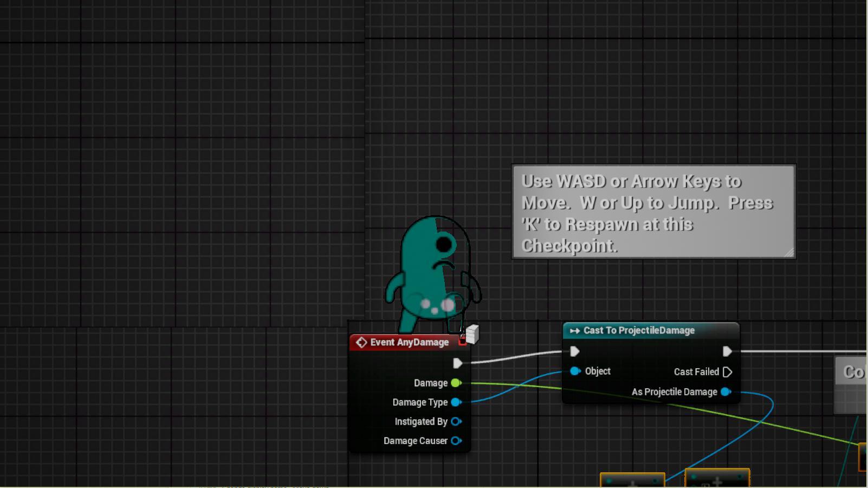This screenshot has height=488, width=868.
Task: Click the Event AnyDamage diamond event icon
Action: [x=361, y=342]
